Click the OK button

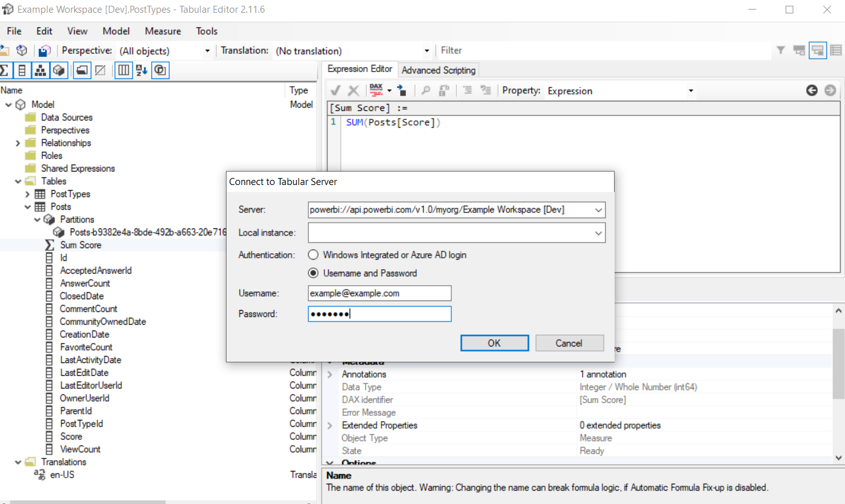pos(495,343)
